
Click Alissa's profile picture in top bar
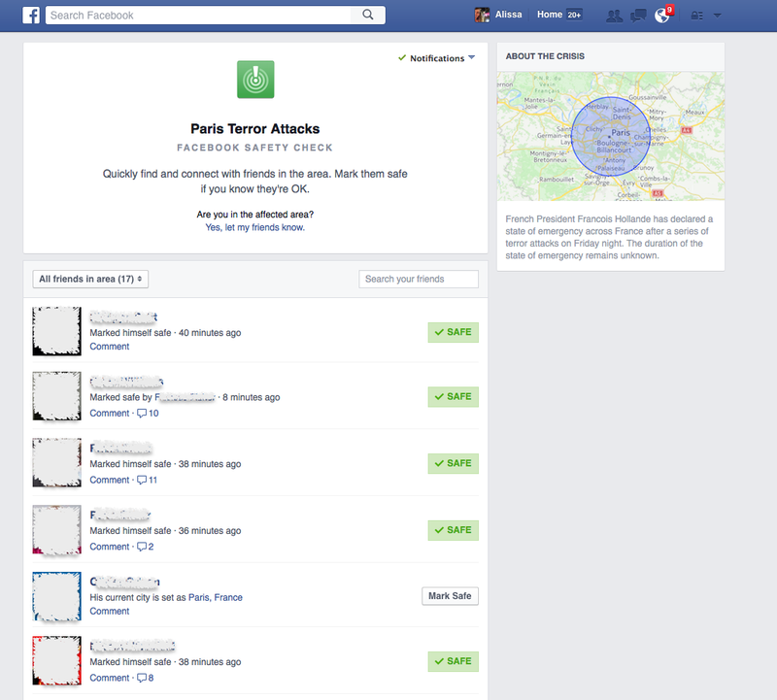[482, 15]
